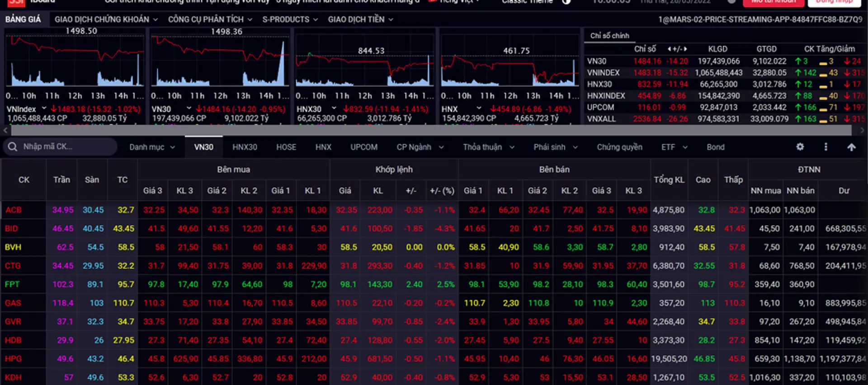Open the BID stock ticker
Image resolution: width=868 pixels, height=385 pixels.
coord(11,228)
